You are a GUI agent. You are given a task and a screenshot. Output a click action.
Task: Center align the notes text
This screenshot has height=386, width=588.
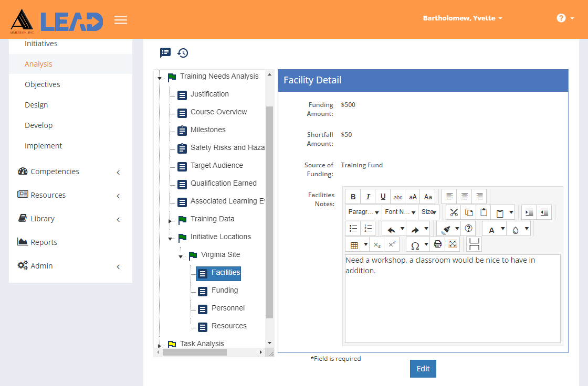[464, 196]
